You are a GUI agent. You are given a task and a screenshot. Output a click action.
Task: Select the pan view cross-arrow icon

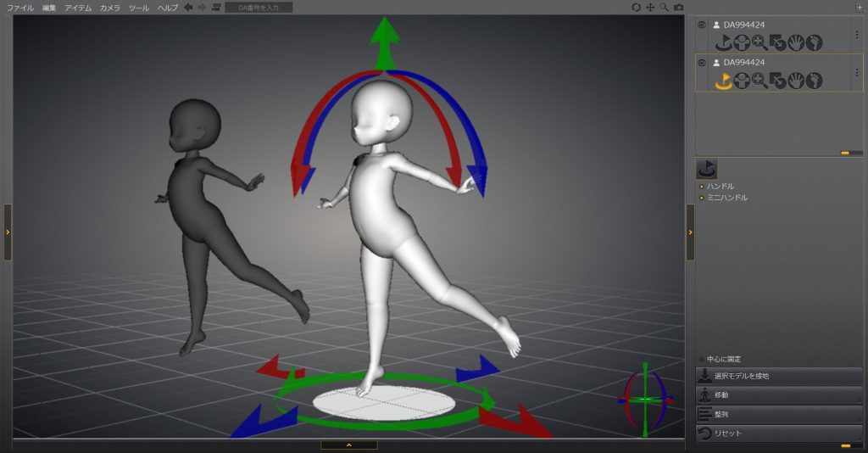tap(650, 7)
